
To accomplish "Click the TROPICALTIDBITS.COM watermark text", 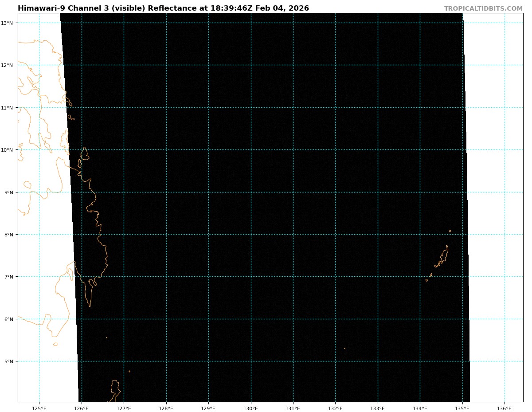I will pyautogui.click(x=483, y=8).
